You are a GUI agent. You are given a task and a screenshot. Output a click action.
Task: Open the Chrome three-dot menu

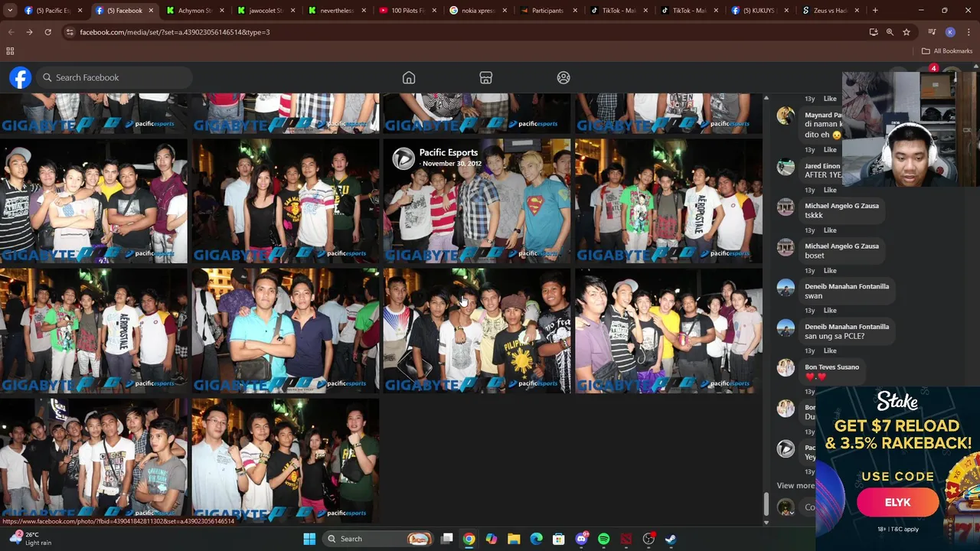click(x=969, y=32)
